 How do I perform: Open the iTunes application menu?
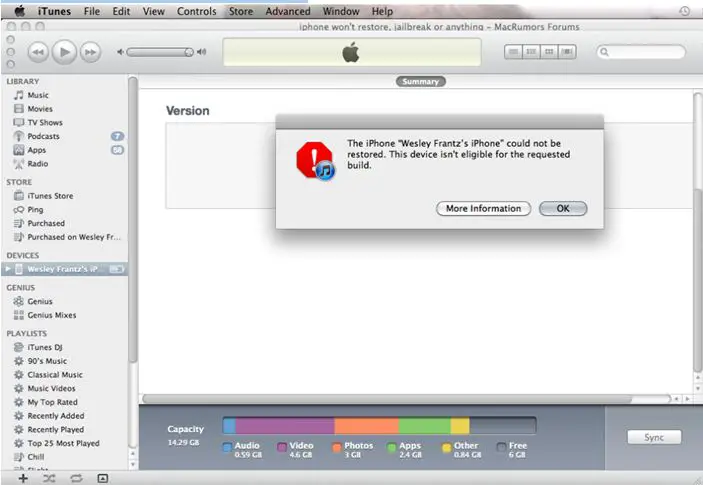pyautogui.click(x=54, y=11)
